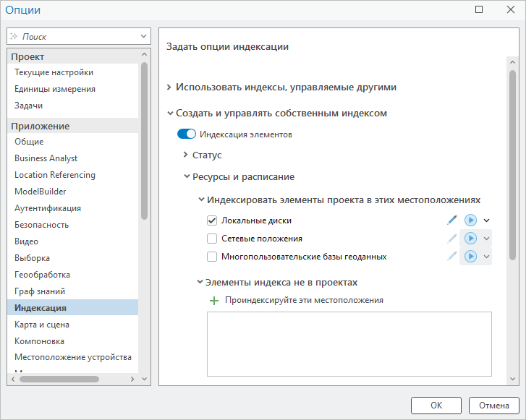Image resolution: width=526 pixels, height=420 pixels.
Task: Click the OK button
Action: tap(436, 405)
